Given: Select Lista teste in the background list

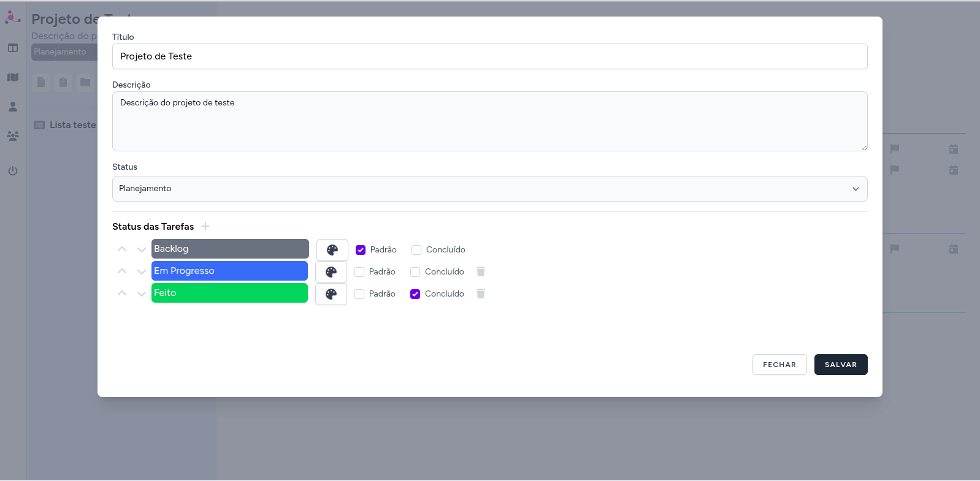Looking at the screenshot, I should tap(65, 125).
